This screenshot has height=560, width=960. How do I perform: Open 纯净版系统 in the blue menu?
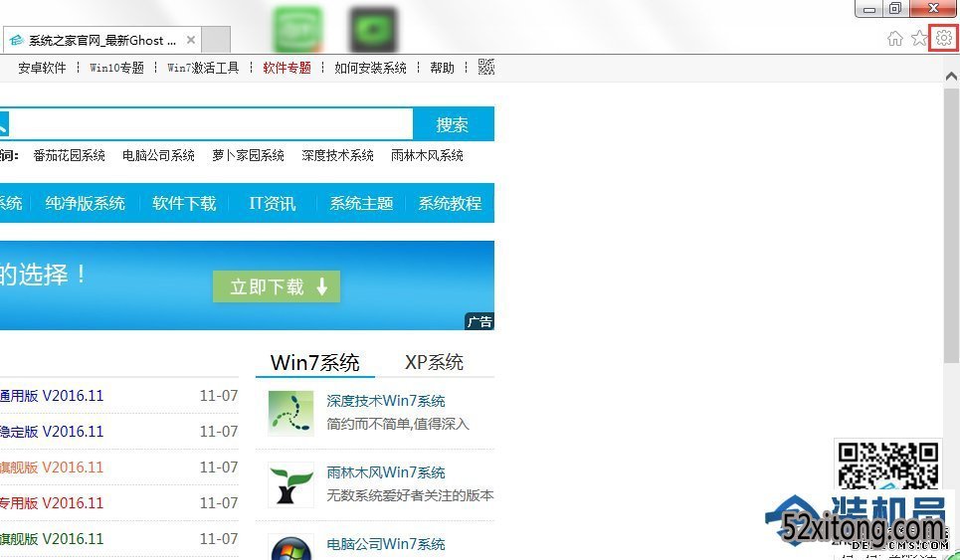86,203
